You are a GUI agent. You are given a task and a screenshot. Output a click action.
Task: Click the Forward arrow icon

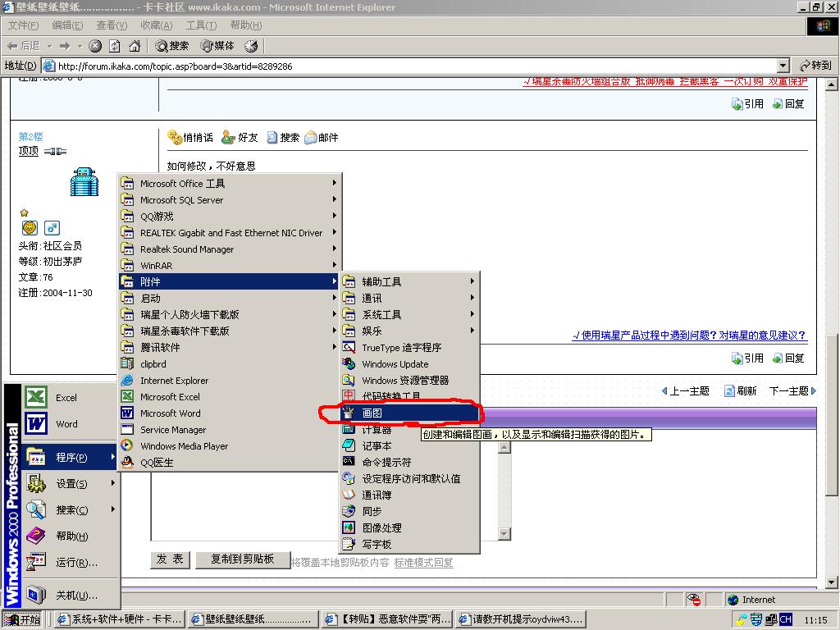pyautogui.click(x=66, y=46)
